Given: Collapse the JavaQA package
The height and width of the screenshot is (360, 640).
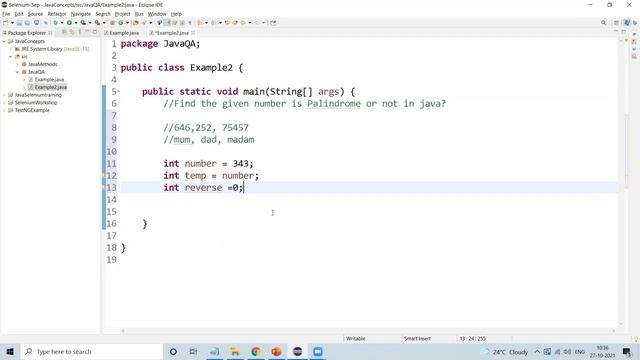Looking at the screenshot, I should click(x=18, y=72).
